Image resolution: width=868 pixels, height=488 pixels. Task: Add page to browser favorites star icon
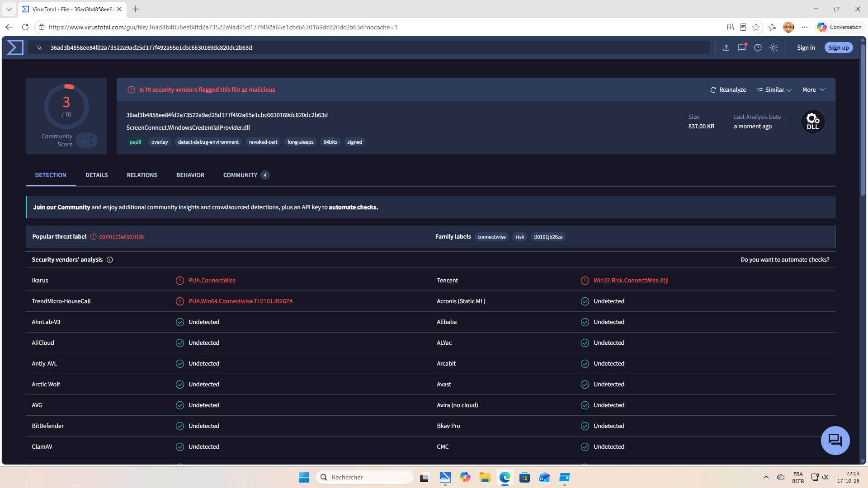pyautogui.click(x=756, y=27)
